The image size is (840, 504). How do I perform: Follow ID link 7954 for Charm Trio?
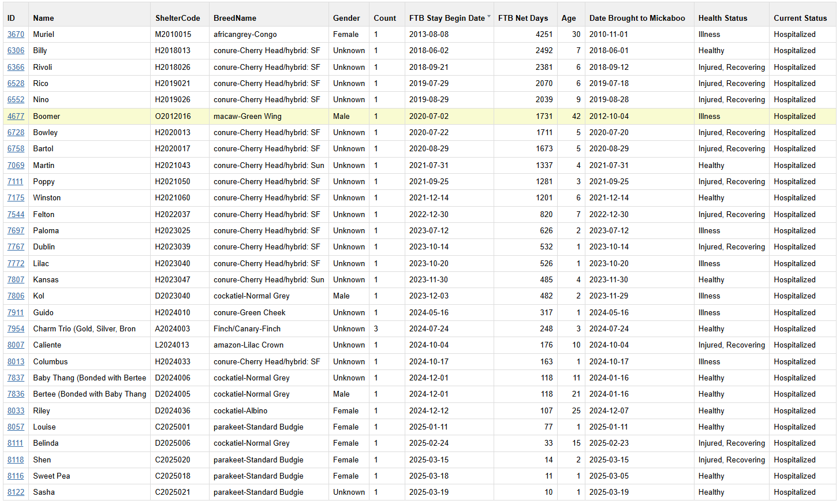[16, 329]
